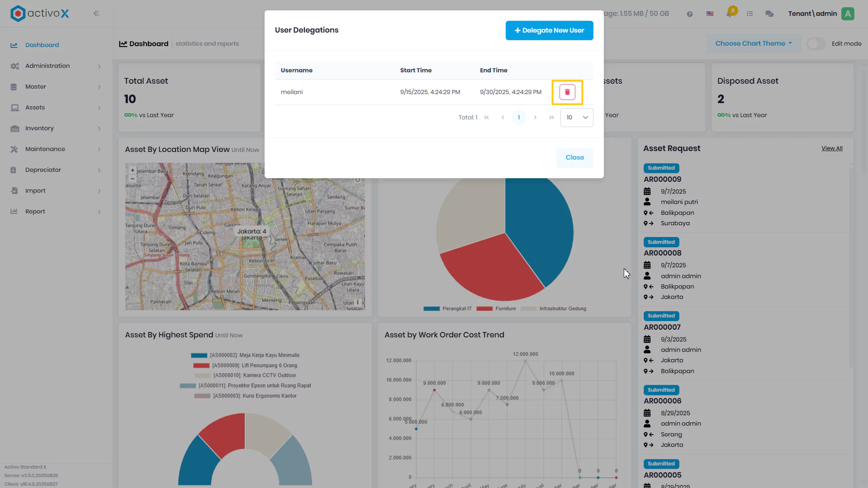
Task: Open asset request AR000007
Action: pyautogui.click(x=662, y=327)
